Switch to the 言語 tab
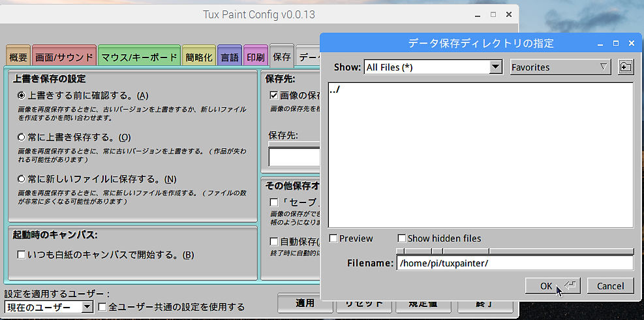Viewport: 644px width, 320px height. click(230, 57)
